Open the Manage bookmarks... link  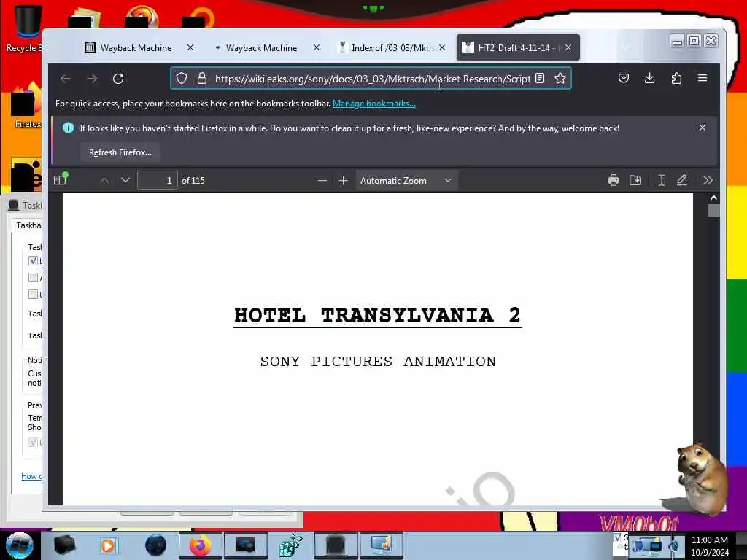click(374, 104)
